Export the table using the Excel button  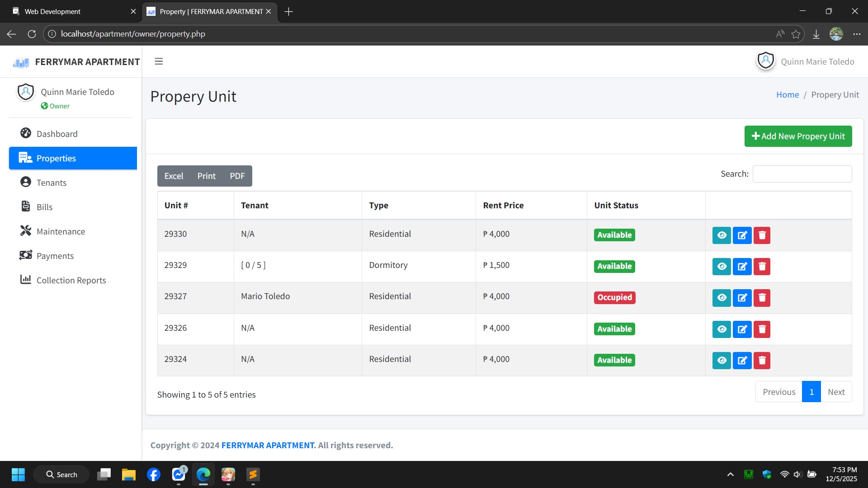pyautogui.click(x=174, y=176)
